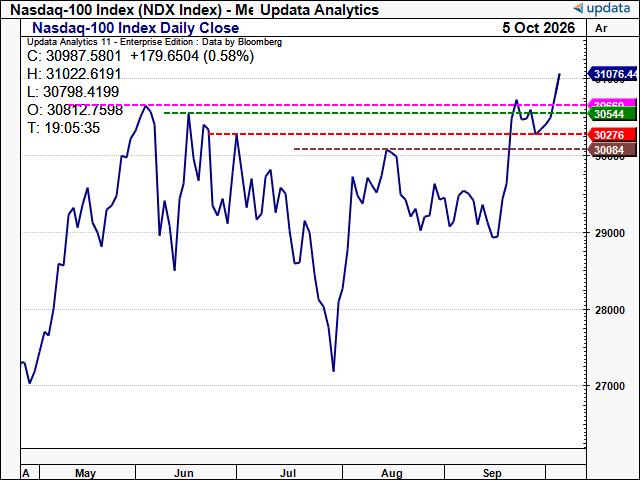Click the closing value C: 30987.5801
The height and width of the screenshot is (480, 640).
[74, 56]
